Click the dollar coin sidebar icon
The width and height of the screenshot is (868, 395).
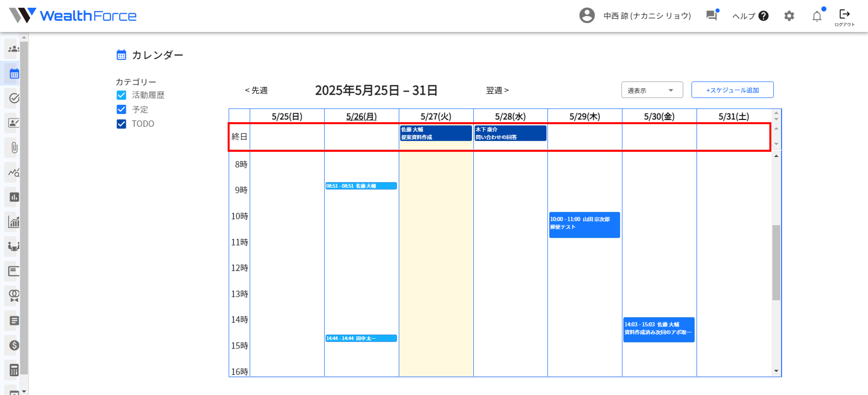click(14, 345)
